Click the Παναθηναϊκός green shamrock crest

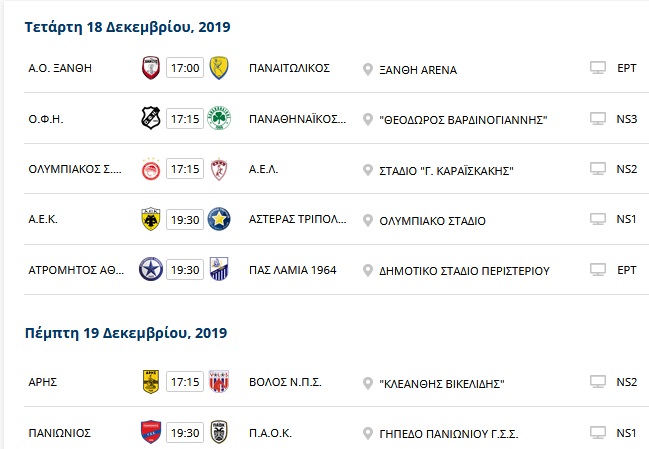click(x=219, y=118)
